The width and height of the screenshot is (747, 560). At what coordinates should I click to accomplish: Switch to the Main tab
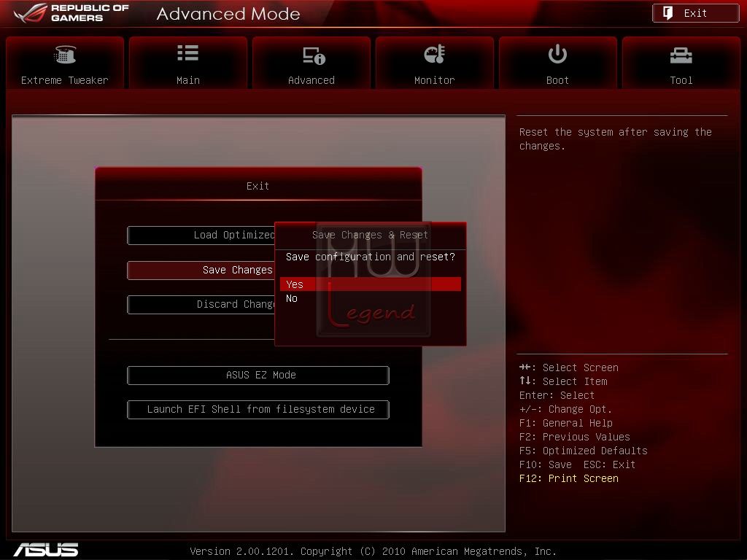click(187, 63)
